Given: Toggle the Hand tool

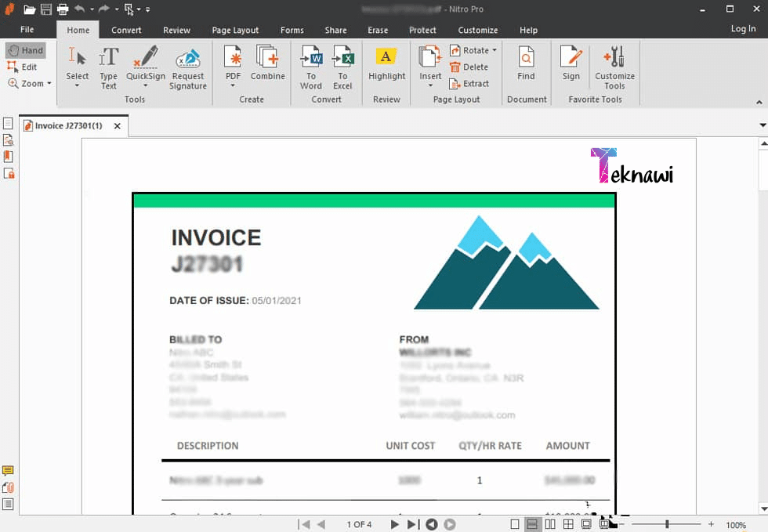Looking at the screenshot, I should 25,50.
